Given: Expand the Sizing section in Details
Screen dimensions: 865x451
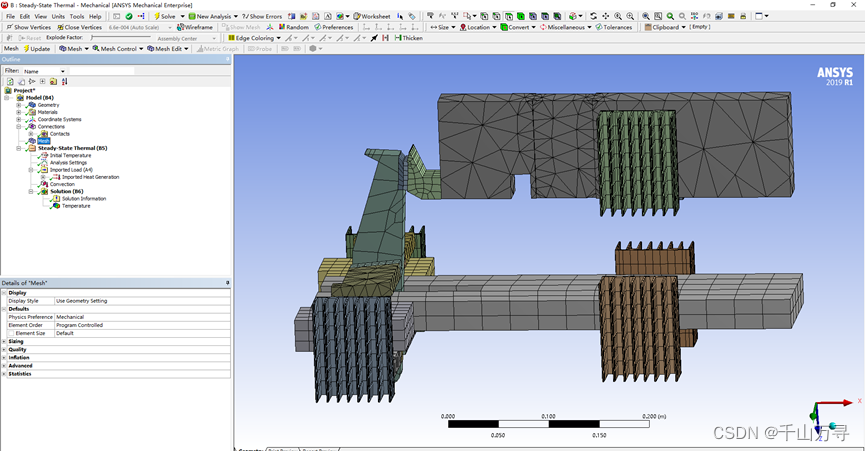Looking at the screenshot, I should click(x=4, y=341).
